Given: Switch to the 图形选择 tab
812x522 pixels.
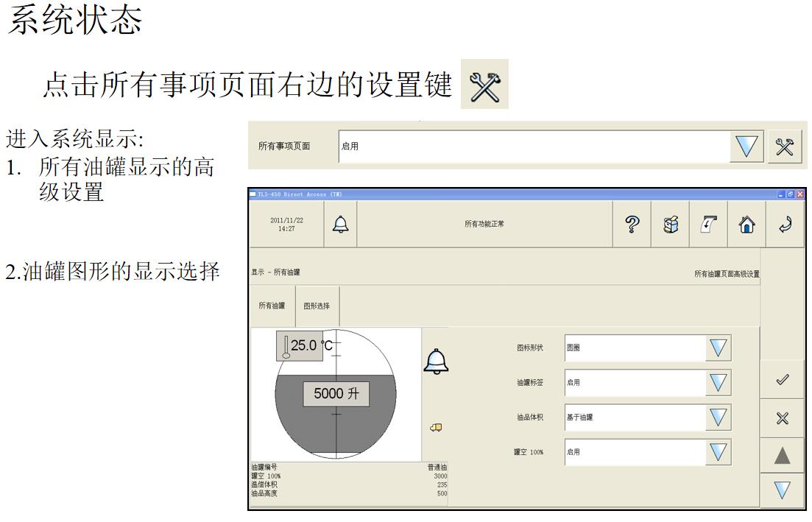Looking at the screenshot, I should click(317, 306).
